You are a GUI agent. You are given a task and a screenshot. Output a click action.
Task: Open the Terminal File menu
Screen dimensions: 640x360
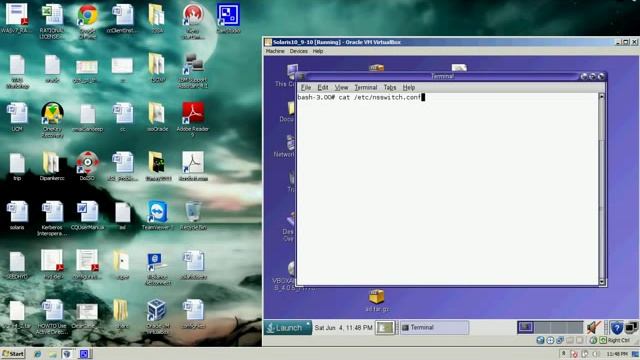point(306,87)
